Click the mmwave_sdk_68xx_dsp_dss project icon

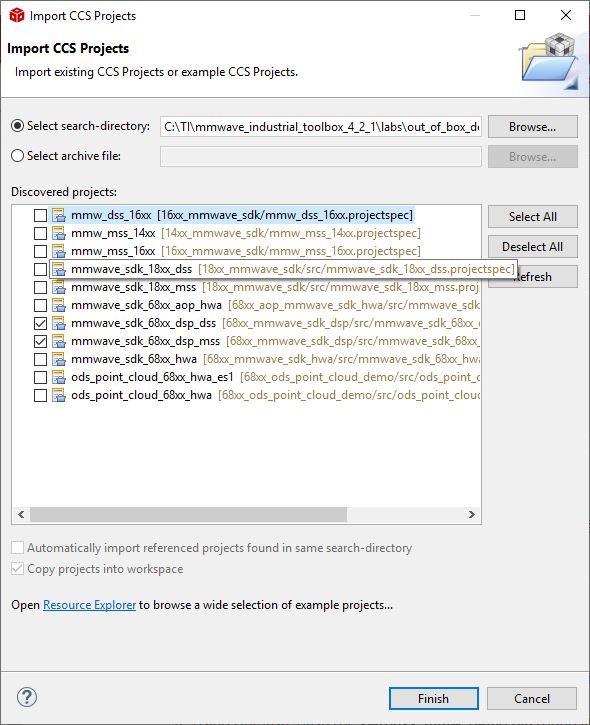click(59, 324)
